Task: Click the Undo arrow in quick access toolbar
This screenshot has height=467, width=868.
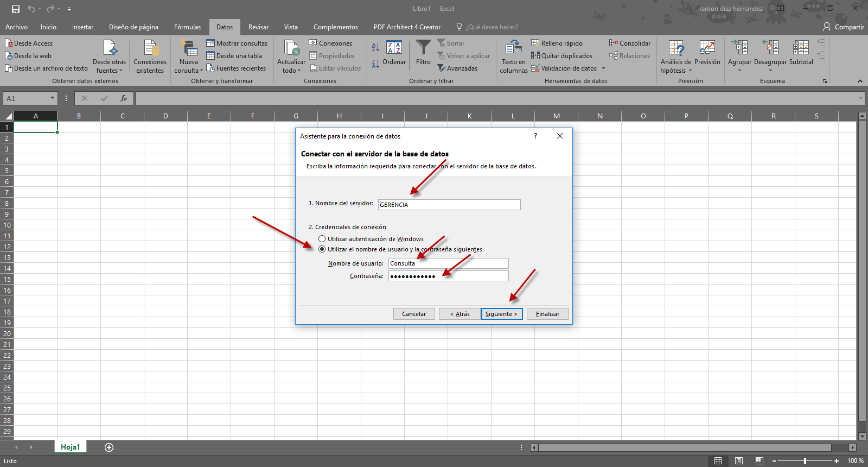Action: tap(31, 9)
